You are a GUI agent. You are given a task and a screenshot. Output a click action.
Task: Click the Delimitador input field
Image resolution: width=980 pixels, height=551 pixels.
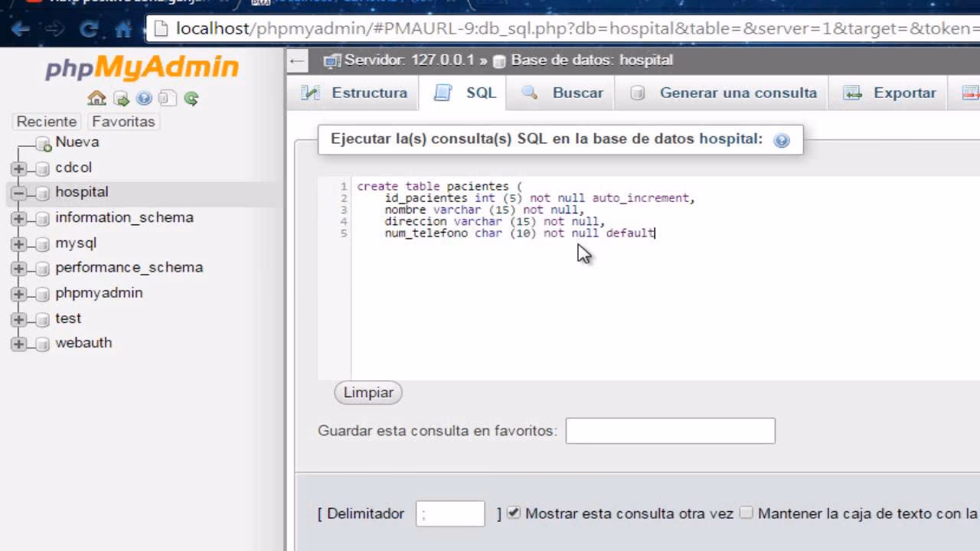click(450, 514)
